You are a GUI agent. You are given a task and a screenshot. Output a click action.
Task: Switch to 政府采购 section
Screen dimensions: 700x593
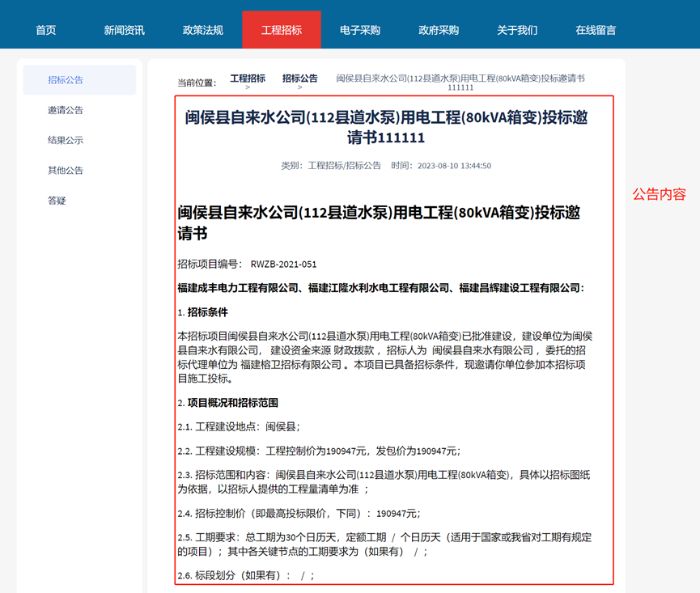point(439,30)
